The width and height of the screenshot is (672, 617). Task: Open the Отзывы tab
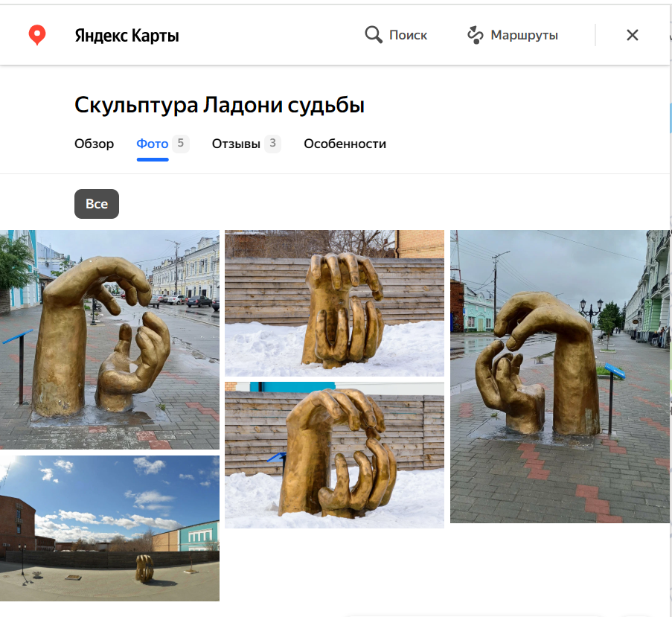[x=236, y=144]
